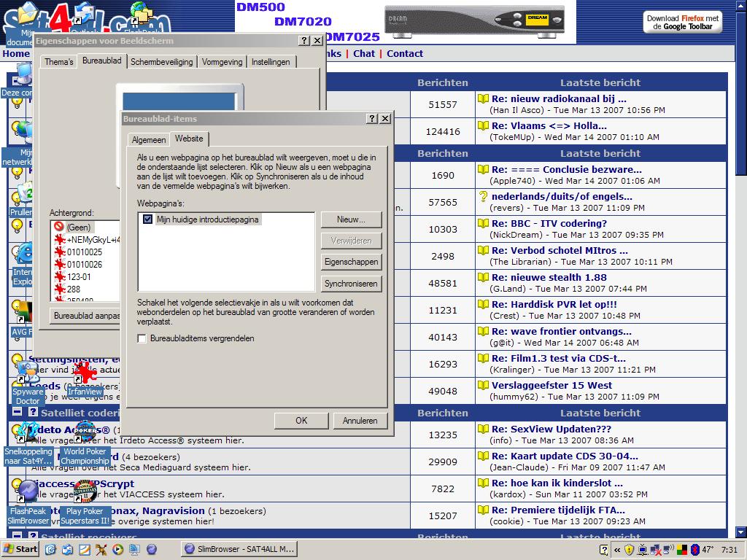Open the Schermbeveiliging tab

coord(161,62)
